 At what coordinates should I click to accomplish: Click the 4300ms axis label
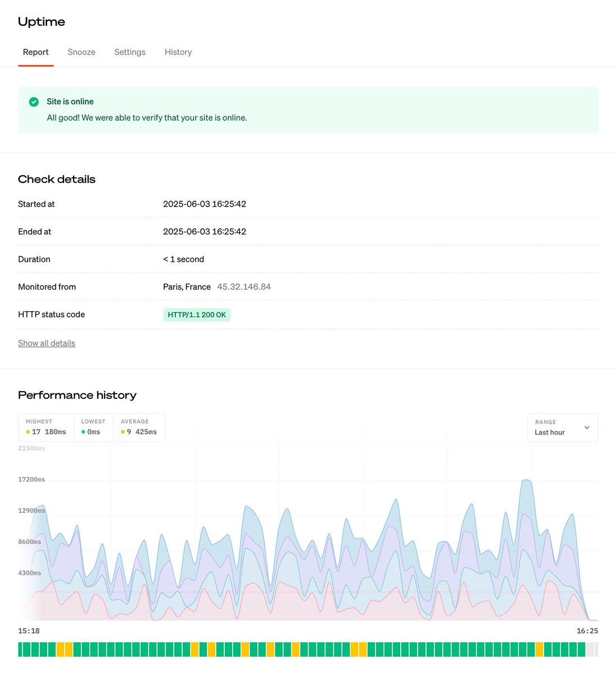29,573
